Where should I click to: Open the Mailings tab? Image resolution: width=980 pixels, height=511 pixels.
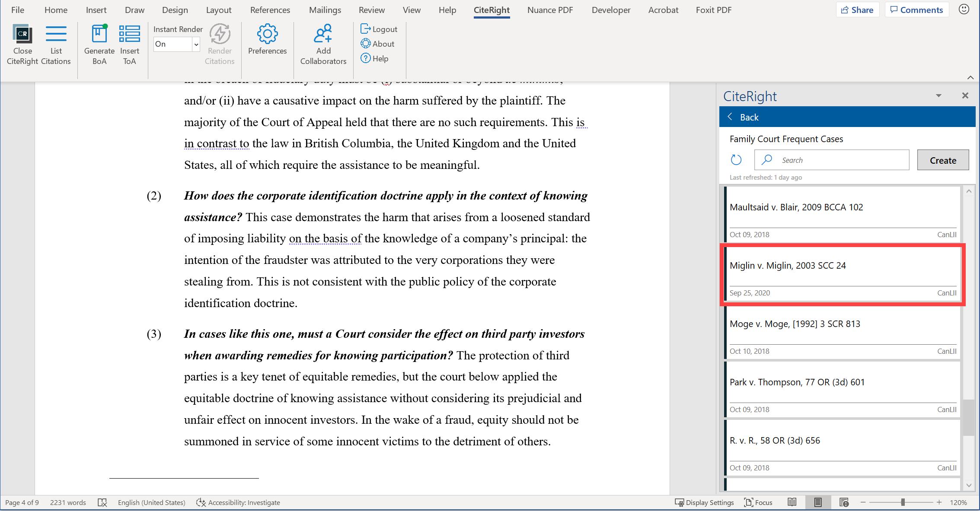coord(325,10)
